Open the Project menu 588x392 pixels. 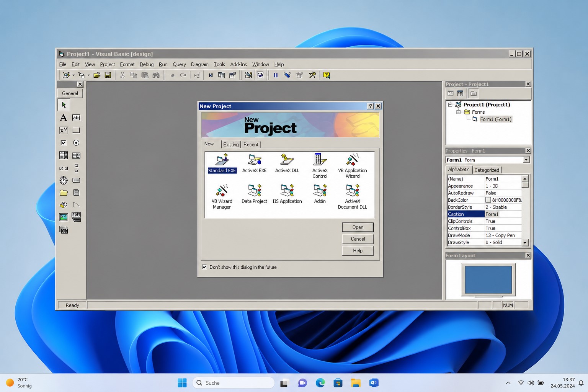108,64
